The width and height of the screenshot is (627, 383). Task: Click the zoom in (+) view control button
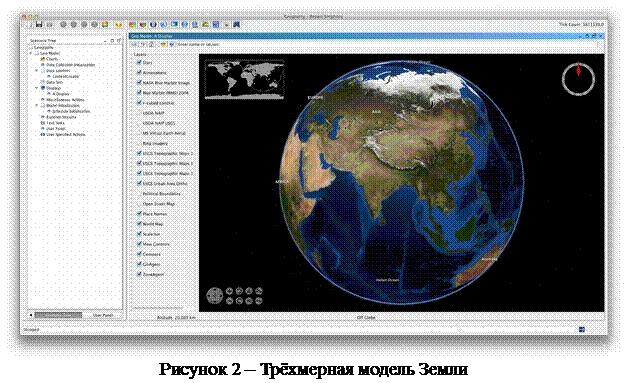(230, 291)
